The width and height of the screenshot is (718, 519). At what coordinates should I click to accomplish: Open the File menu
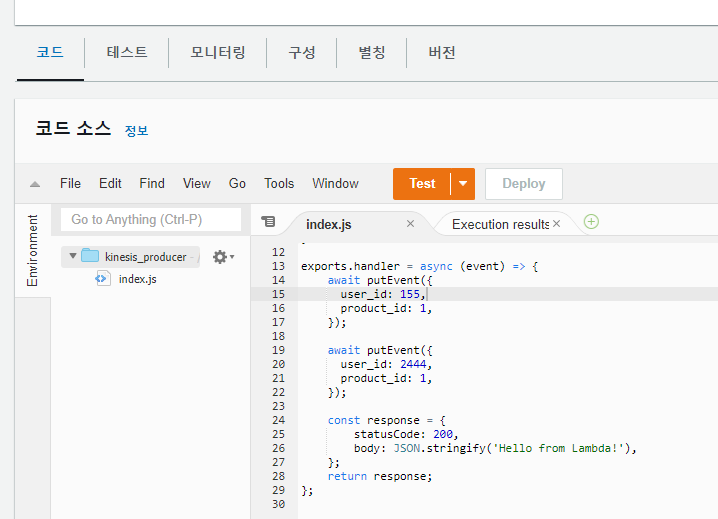click(x=70, y=184)
